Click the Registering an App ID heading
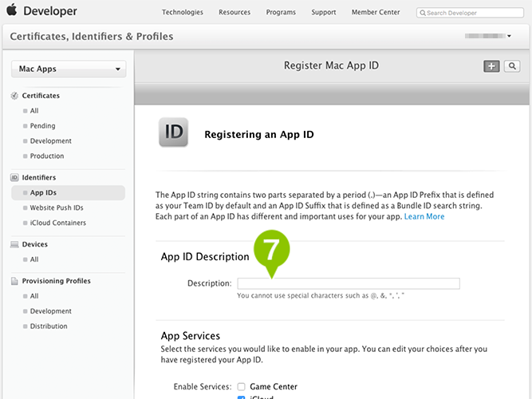The width and height of the screenshot is (532, 399). click(259, 135)
